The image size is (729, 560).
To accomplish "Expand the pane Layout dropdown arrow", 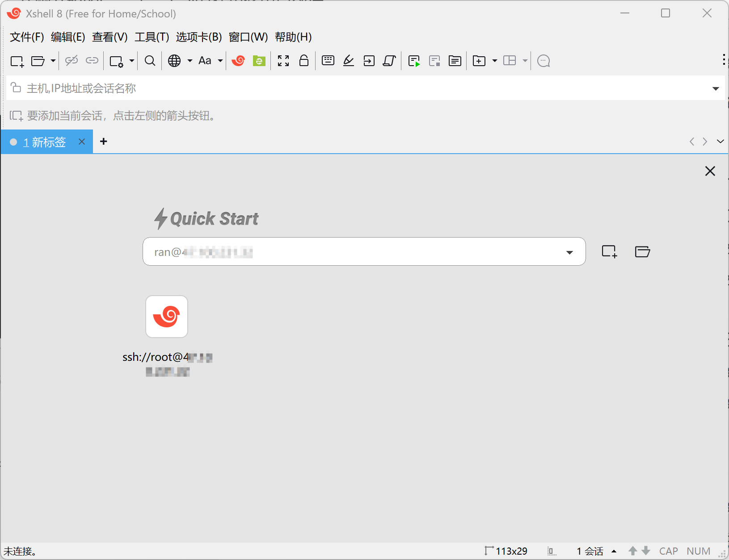I will 525,61.
